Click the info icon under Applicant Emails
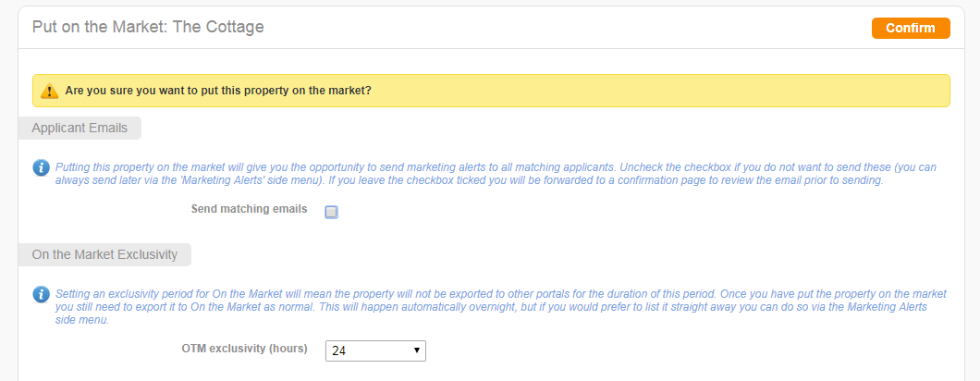This screenshot has height=381, width=980. click(42, 167)
